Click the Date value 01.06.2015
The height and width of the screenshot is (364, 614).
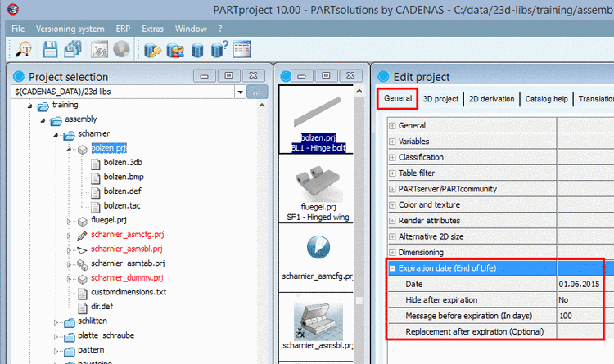pyautogui.click(x=580, y=284)
